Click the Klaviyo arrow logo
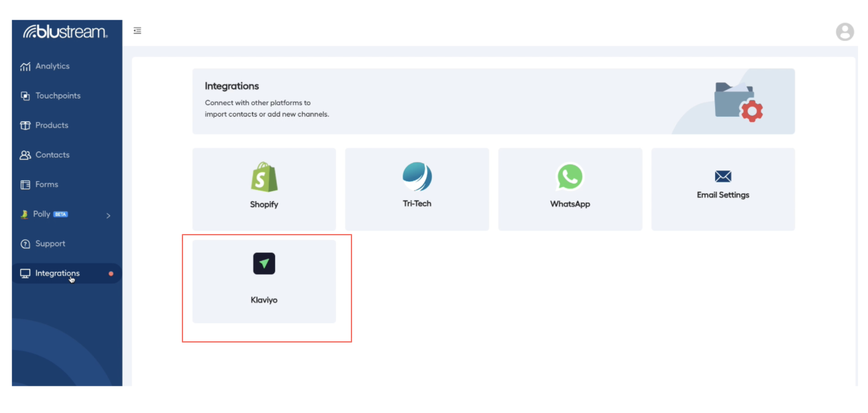The width and height of the screenshot is (868, 413). (x=264, y=263)
